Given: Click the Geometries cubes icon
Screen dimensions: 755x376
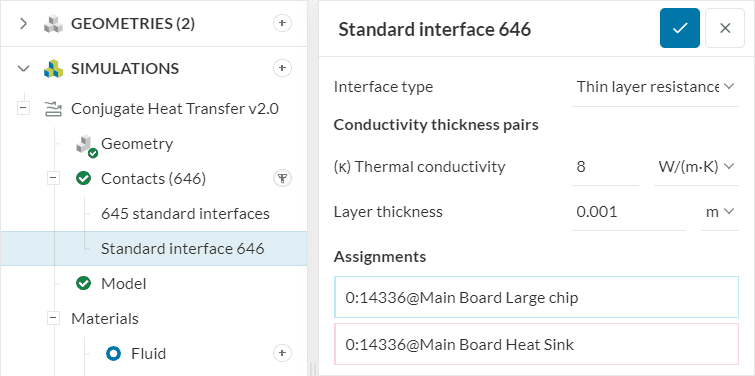Looking at the screenshot, I should coord(53,24).
